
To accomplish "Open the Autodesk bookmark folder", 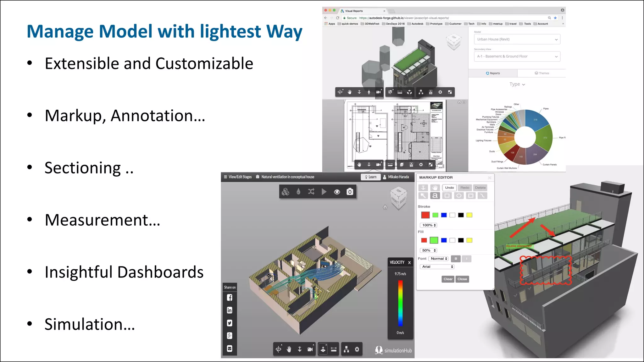I will (415, 24).
